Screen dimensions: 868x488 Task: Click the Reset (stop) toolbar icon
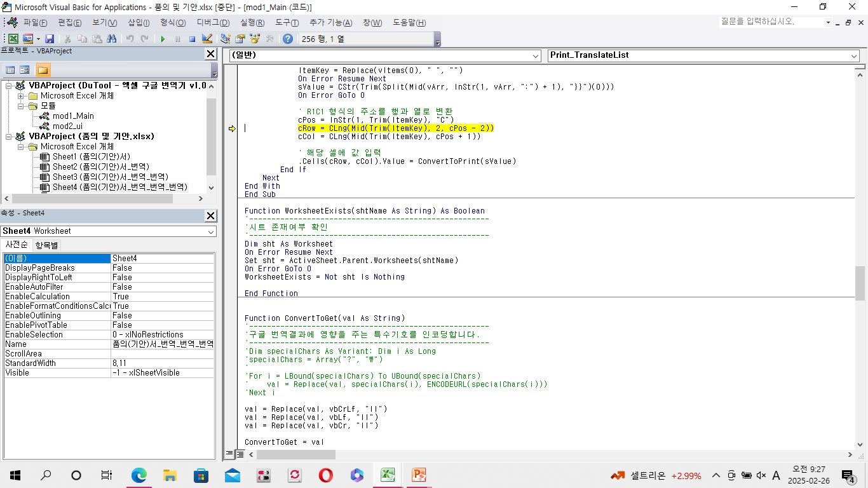pos(192,39)
